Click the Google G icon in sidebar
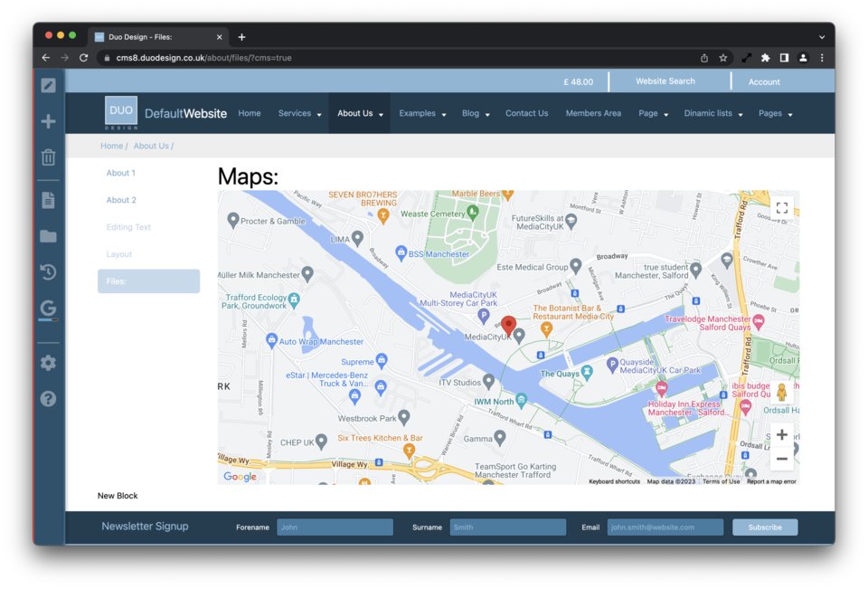 tap(48, 309)
